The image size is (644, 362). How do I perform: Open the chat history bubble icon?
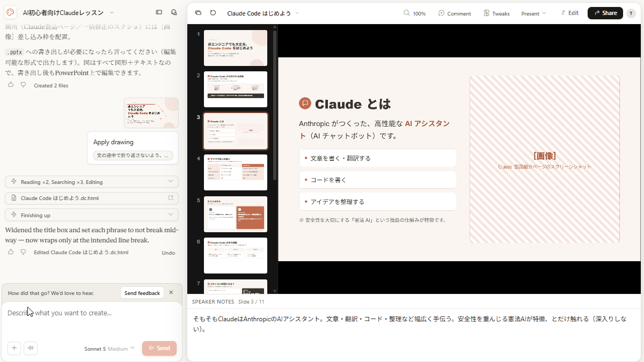coord(174,12)
